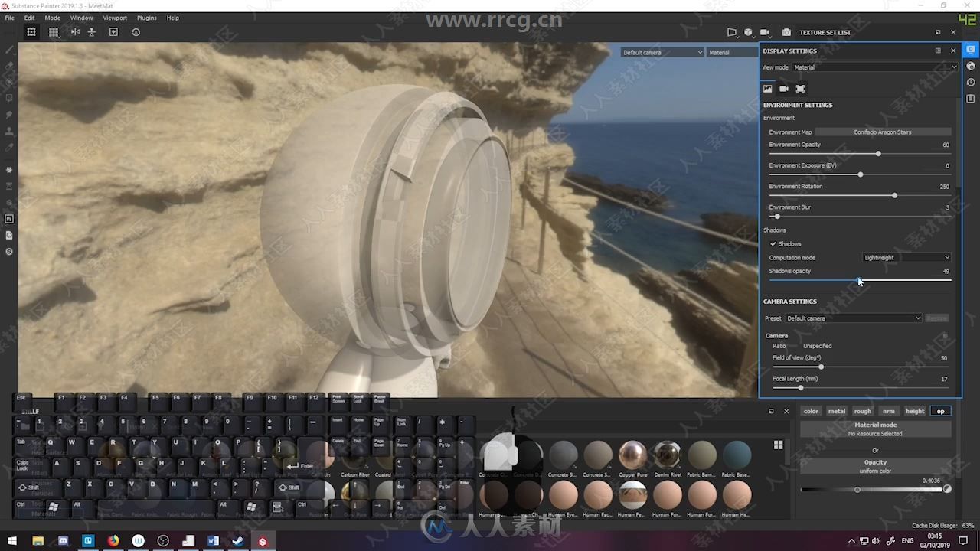This screenshot has height=551, width=980.
Task: Open the camera Preset Default camera dropdown
Action: pyautogui.click(x=853, y=318)
